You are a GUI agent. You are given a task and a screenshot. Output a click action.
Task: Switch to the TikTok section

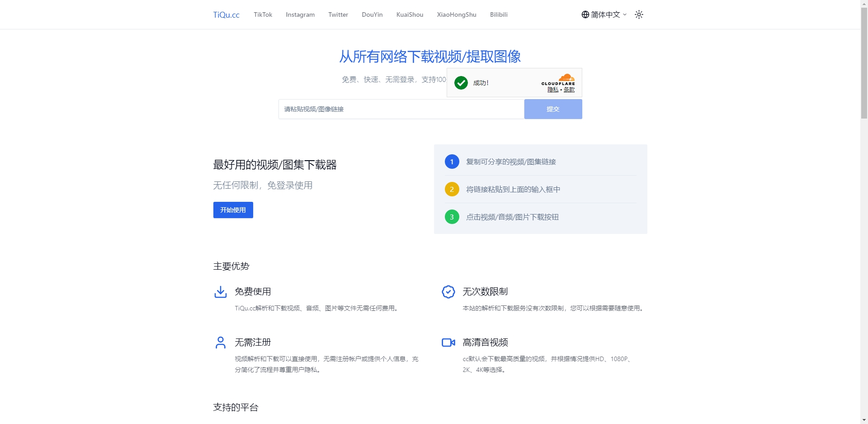(263, 14)
